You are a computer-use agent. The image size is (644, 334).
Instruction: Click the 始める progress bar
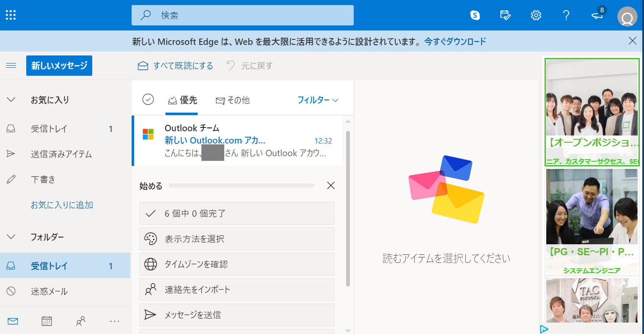click(242, 185)
